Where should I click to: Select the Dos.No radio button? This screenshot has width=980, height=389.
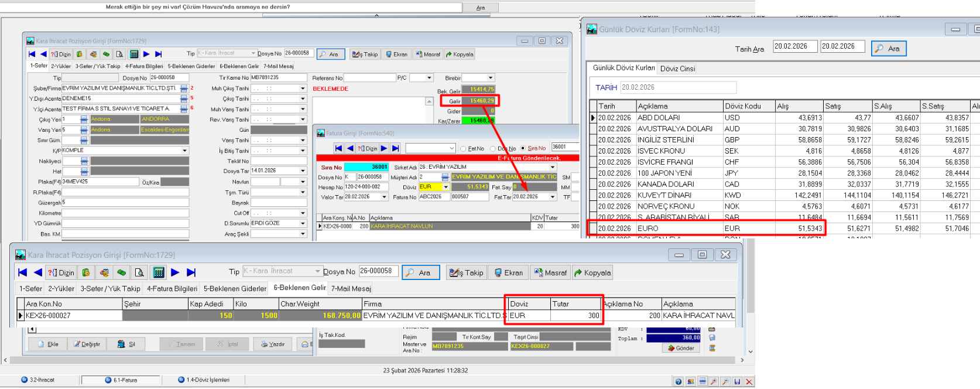(x=493, y=149)
